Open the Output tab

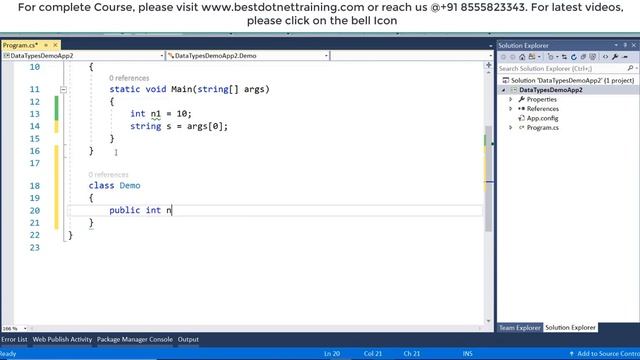188,339
